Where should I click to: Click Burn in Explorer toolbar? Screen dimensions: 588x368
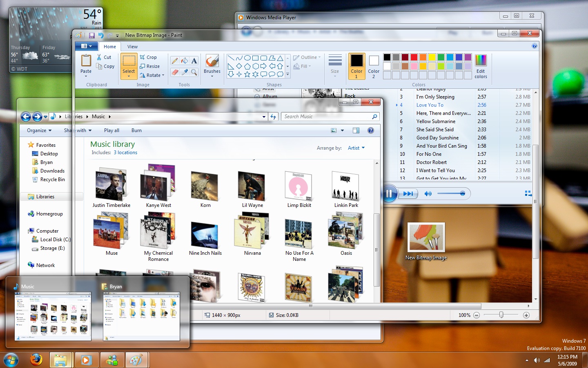point(136,130)
